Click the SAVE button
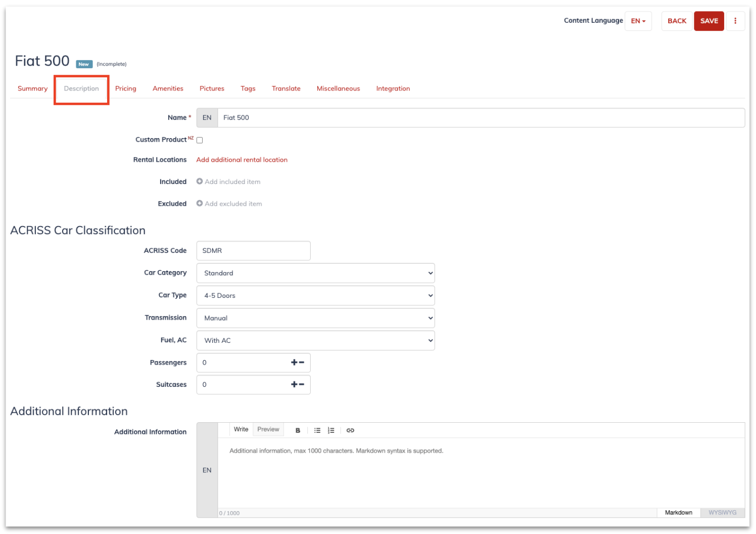This screenshot has width=756, height=534. [709, 21]
